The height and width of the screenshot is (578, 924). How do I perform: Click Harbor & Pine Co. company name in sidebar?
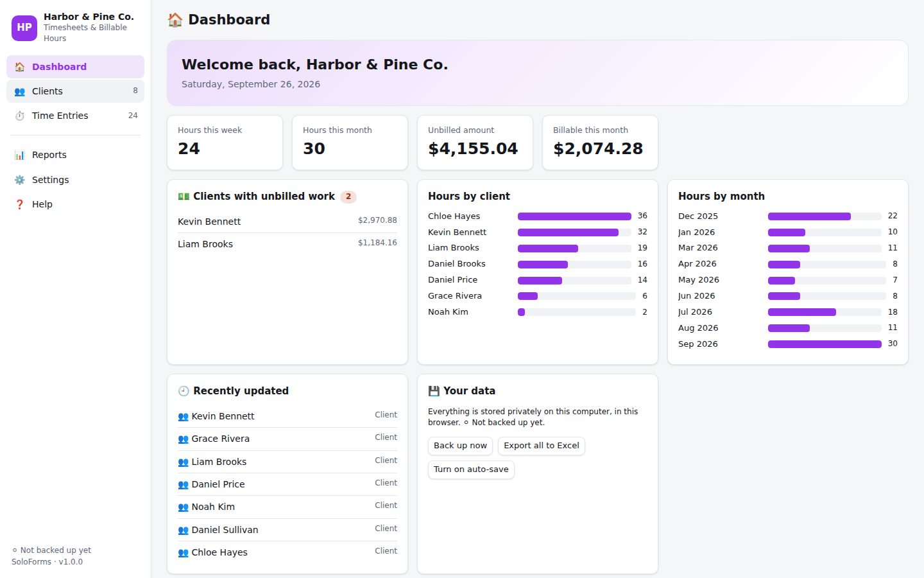89,17
